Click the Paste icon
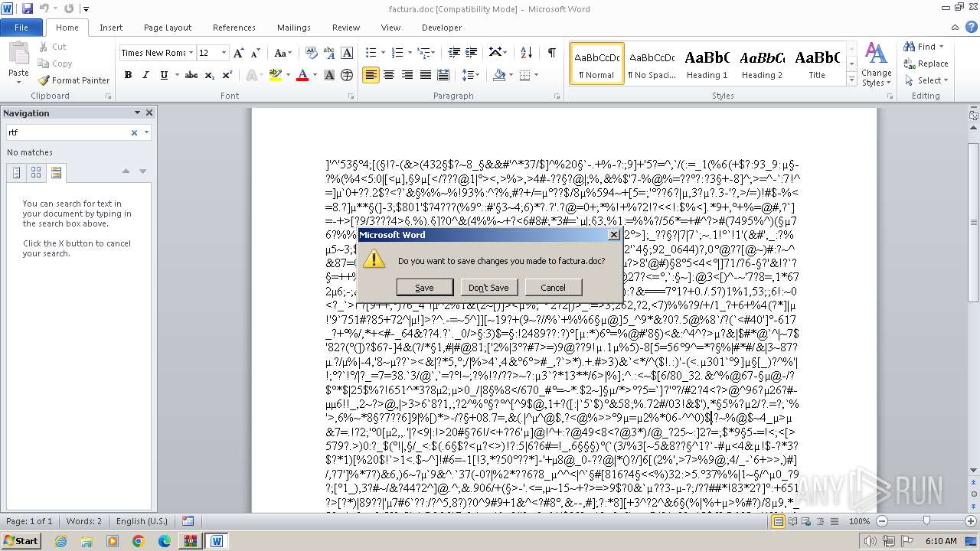 [18, 54]
